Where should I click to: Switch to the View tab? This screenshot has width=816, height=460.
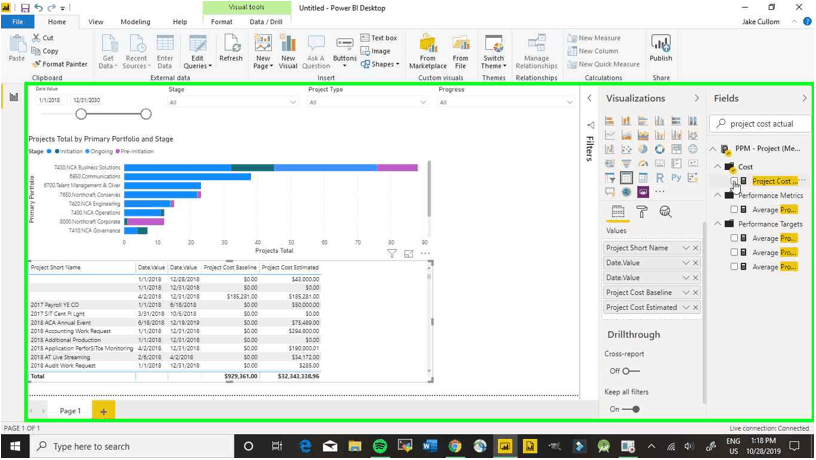tap(96, 22)
